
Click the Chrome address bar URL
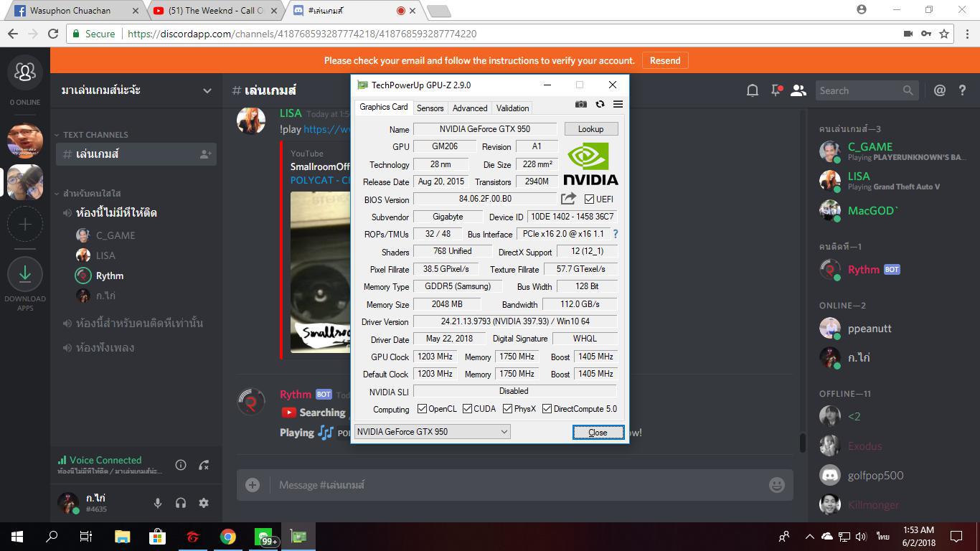pos(302,34)
